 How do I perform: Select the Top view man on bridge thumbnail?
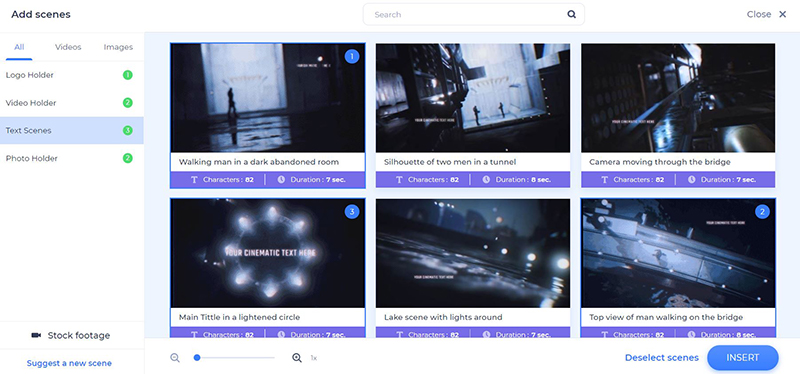tap(678, 253)
